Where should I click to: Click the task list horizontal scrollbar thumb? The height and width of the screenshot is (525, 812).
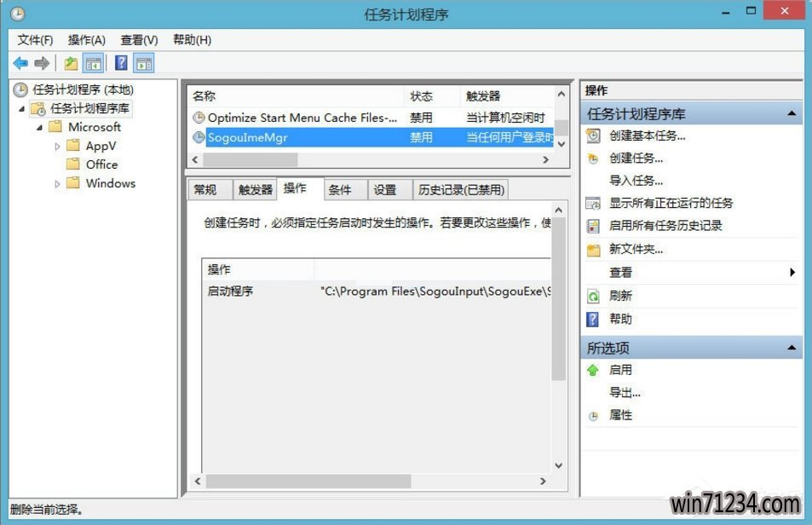pos(251,159)
